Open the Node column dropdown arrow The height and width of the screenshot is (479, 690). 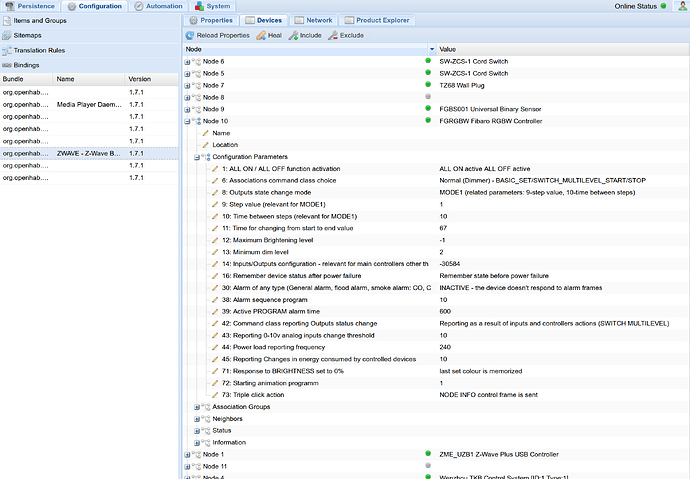432,49
